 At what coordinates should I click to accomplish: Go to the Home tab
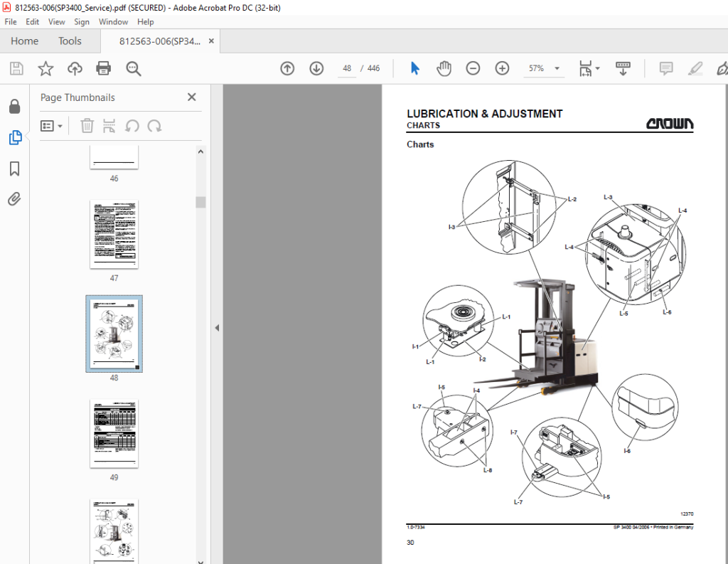coord(25,41)
